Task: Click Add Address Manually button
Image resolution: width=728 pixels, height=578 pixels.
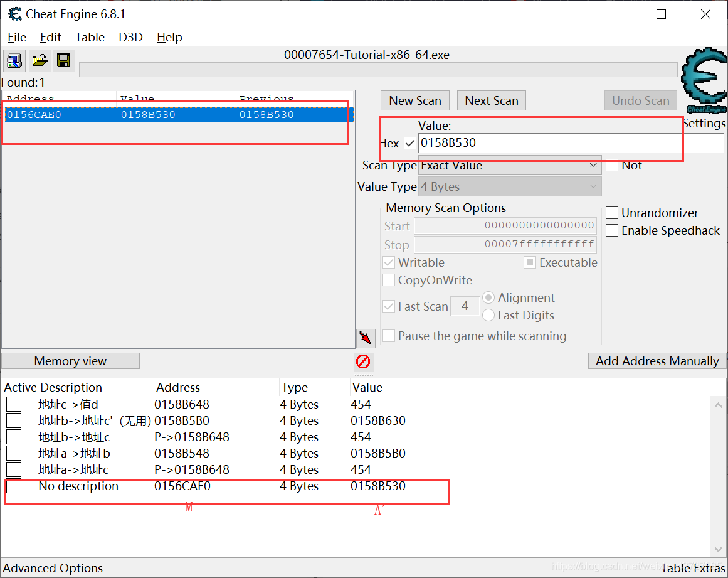Action: click(657, 361)
